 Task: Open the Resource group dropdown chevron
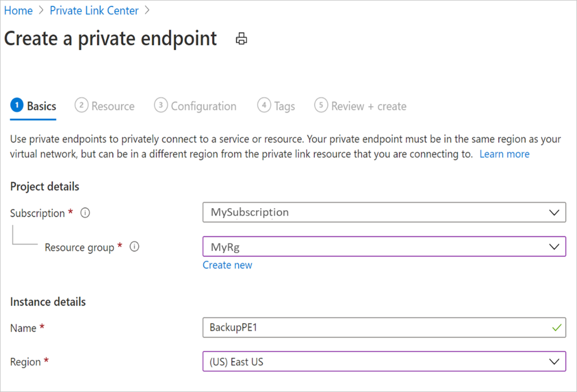(554, 247)
